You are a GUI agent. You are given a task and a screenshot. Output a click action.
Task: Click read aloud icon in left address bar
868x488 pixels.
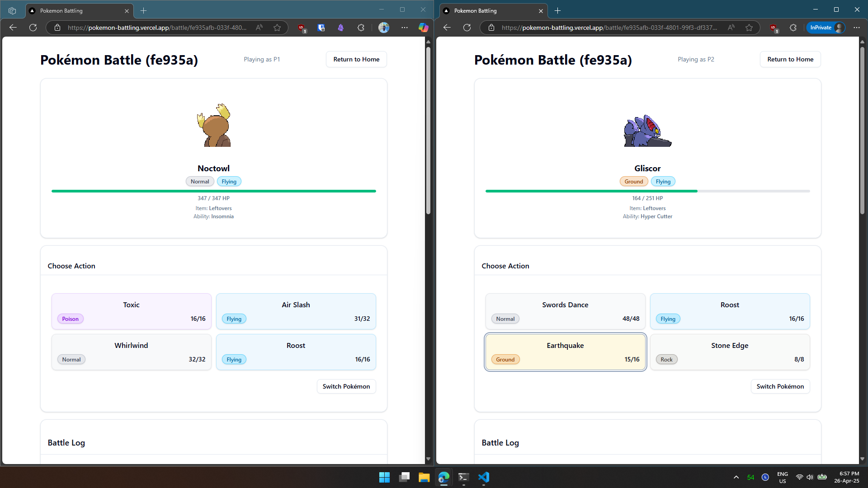tap(259, 28)
